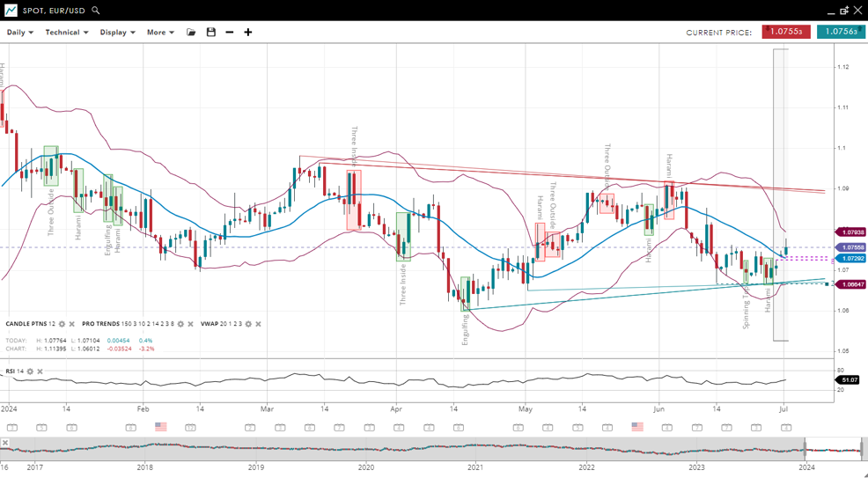Open saved chart via folder icon
Viewport: 868px width, 478px height.
pos(191,33)
